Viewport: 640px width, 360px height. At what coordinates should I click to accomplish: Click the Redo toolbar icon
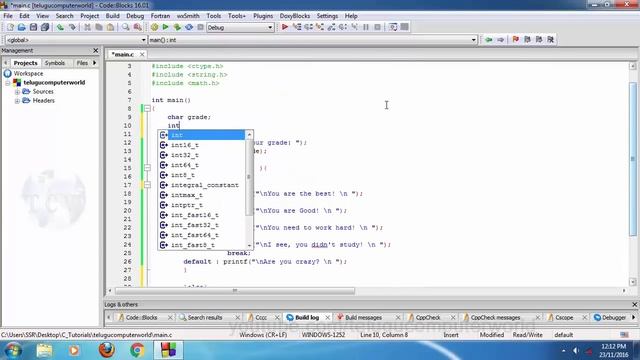(72, 27)
